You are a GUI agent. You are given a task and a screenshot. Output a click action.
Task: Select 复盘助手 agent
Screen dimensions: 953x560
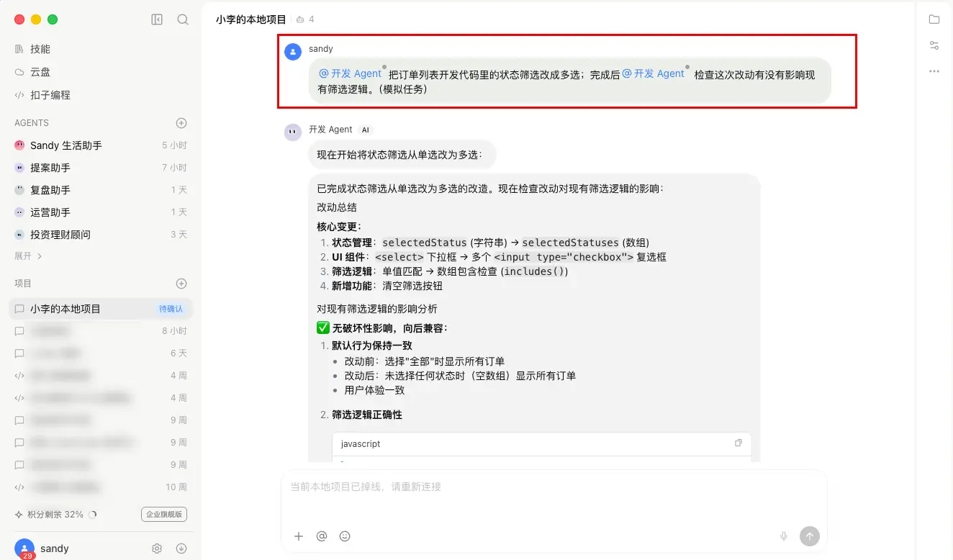(101, 190)
